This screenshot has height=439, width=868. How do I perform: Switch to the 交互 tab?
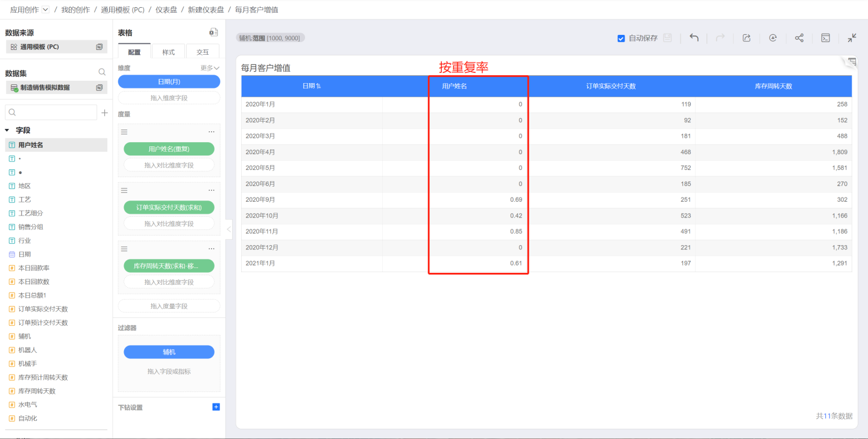pyautogui.click(x=203, y=52)
